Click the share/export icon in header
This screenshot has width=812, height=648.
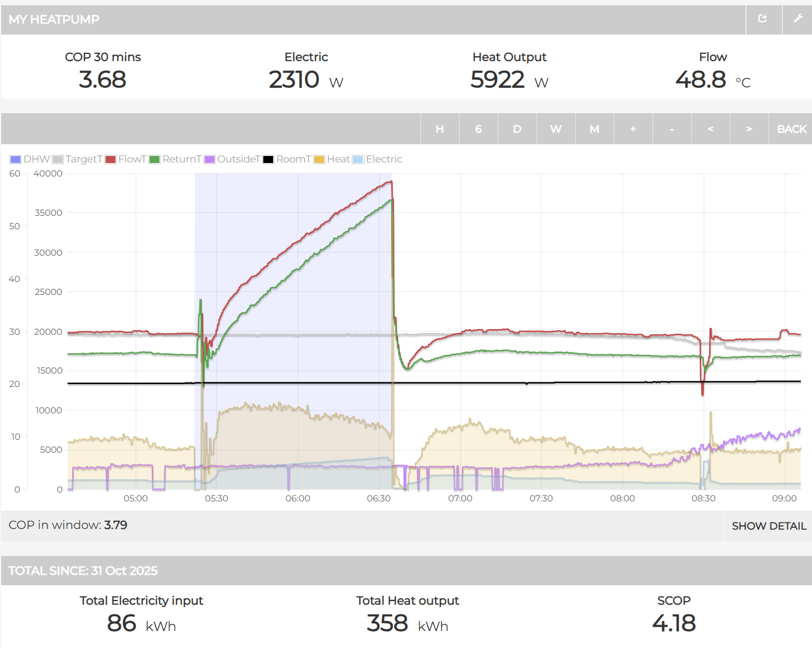coord(763,19)
